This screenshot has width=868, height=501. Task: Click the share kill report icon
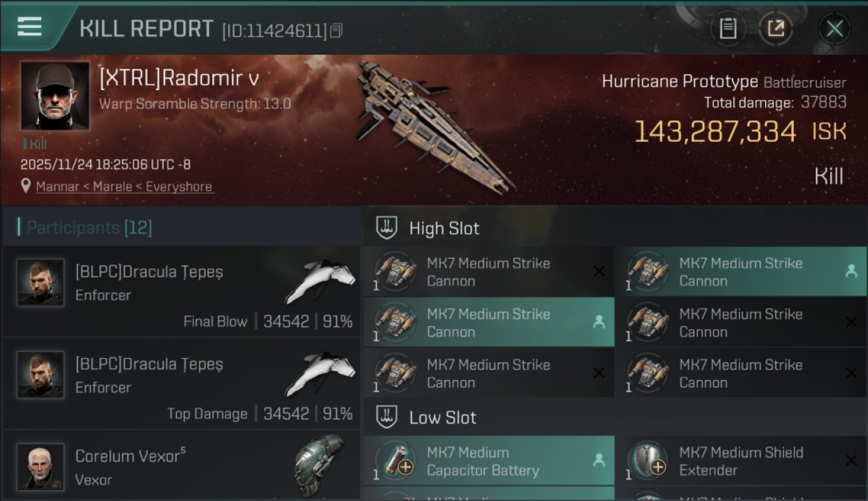pyautogui.click(x=775, y=29)
